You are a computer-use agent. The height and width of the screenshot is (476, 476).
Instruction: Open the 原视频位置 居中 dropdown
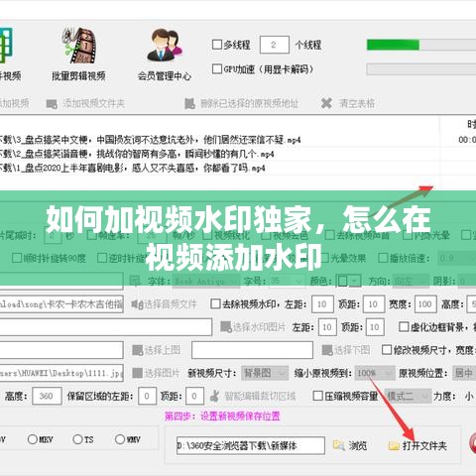coord(464,373)
